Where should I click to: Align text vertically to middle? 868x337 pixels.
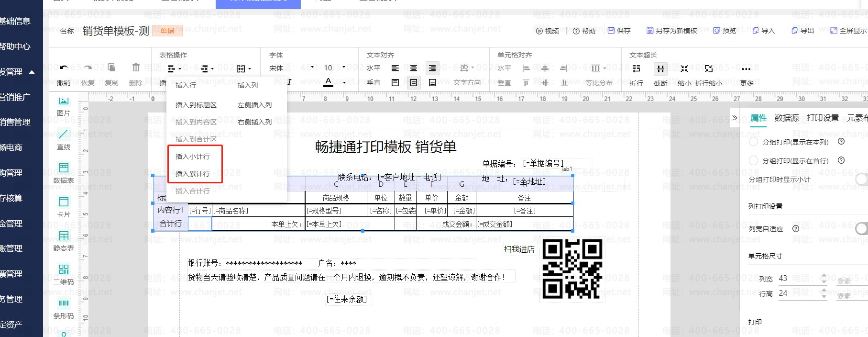coord(414,83)
